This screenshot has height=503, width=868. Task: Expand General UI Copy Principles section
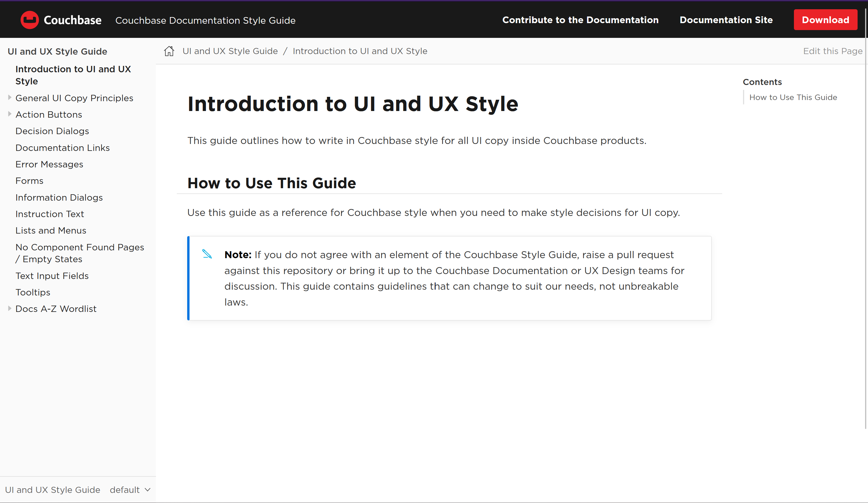10,98
